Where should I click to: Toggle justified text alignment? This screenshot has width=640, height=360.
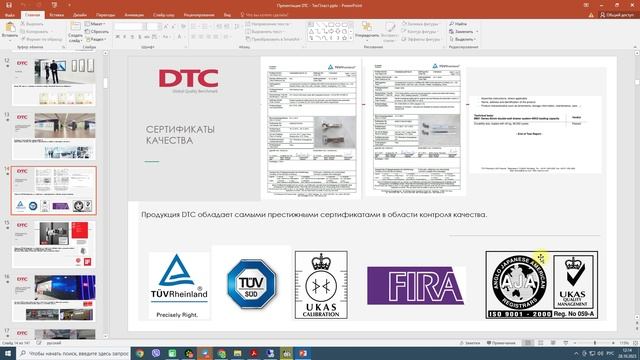216,37
